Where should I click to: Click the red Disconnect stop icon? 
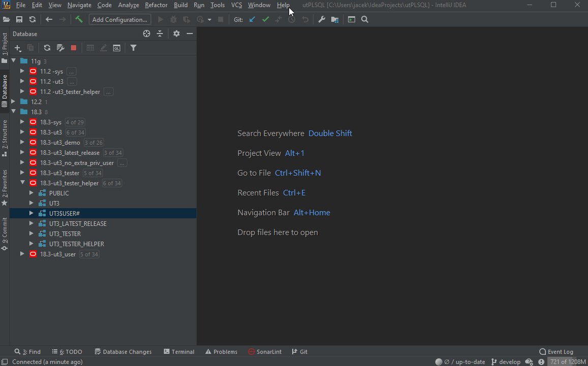point(74,48)
